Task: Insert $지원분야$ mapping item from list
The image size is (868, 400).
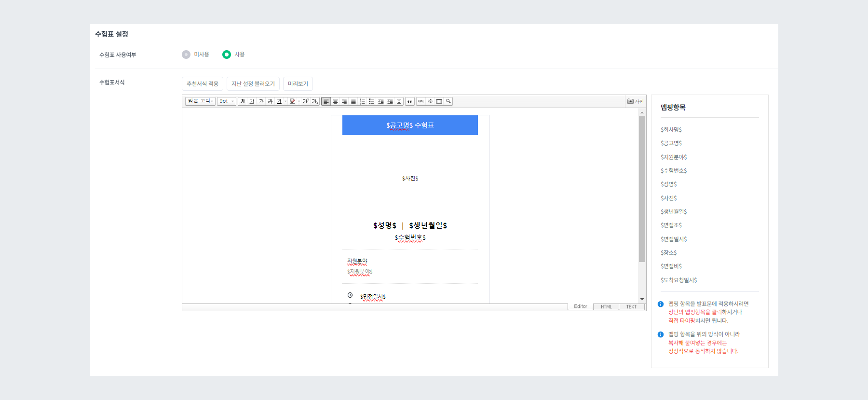Action: click(x=674, y=157)
